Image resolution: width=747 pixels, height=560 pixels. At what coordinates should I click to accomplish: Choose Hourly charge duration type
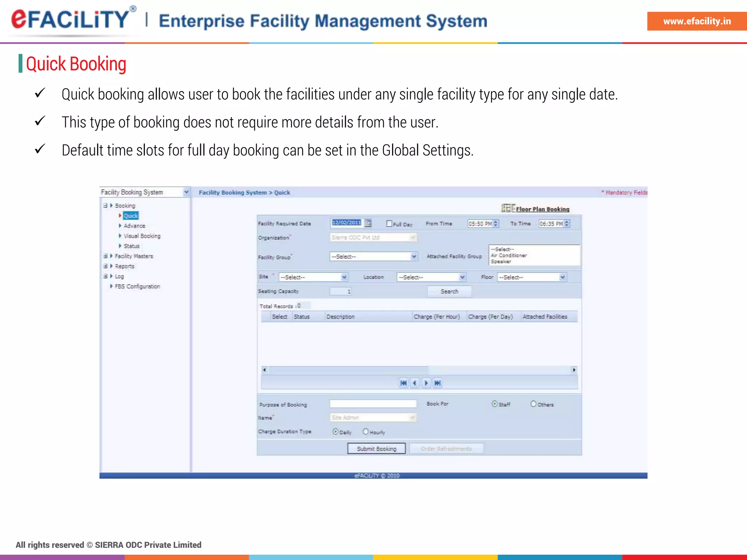[x=365, y=432]
